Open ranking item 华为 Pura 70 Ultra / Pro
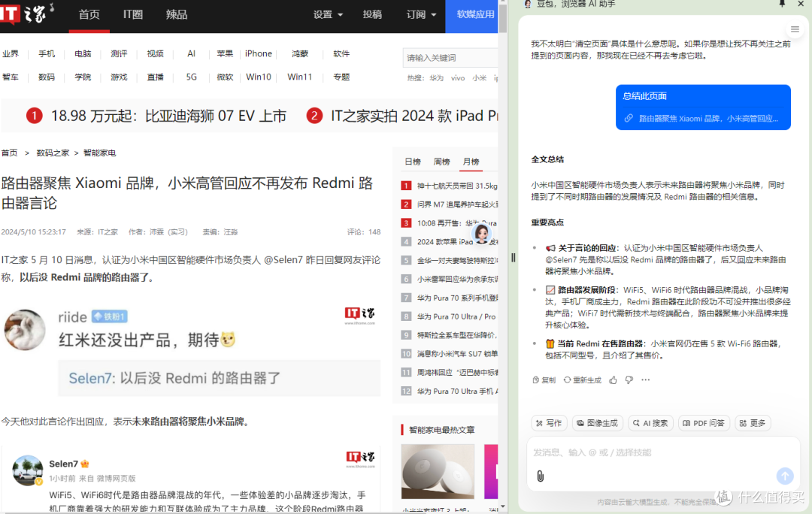The image size is (812, 514). pos(456,316)
